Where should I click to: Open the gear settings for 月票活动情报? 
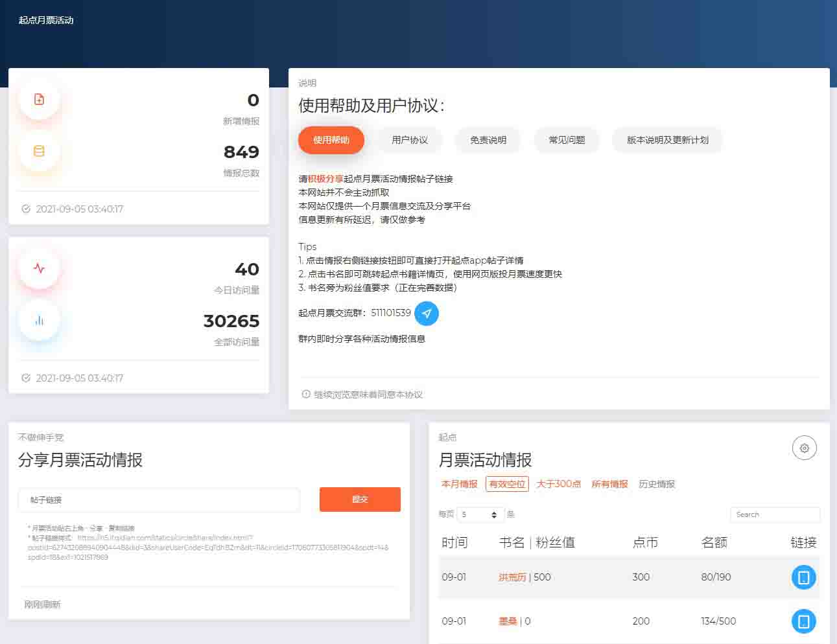pyautogui.click(x=804, y=448)
